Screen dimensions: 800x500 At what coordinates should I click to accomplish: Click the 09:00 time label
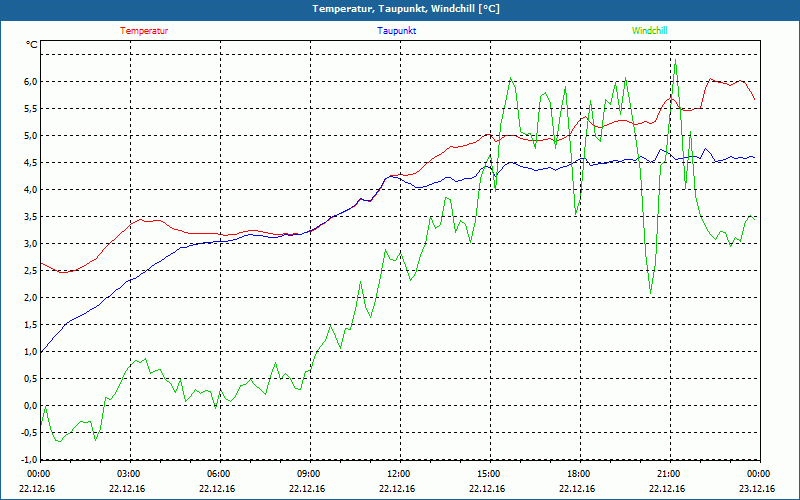tap(308, 474)
